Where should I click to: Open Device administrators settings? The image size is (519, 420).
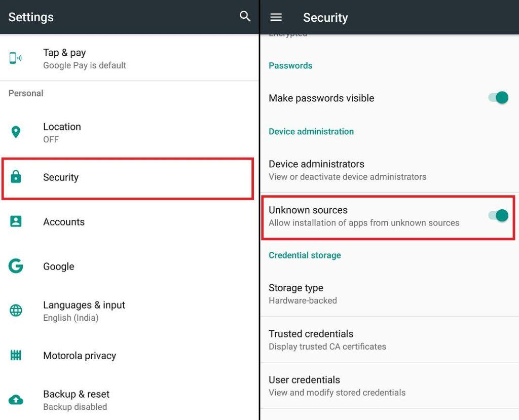click(x=347, y=170)
